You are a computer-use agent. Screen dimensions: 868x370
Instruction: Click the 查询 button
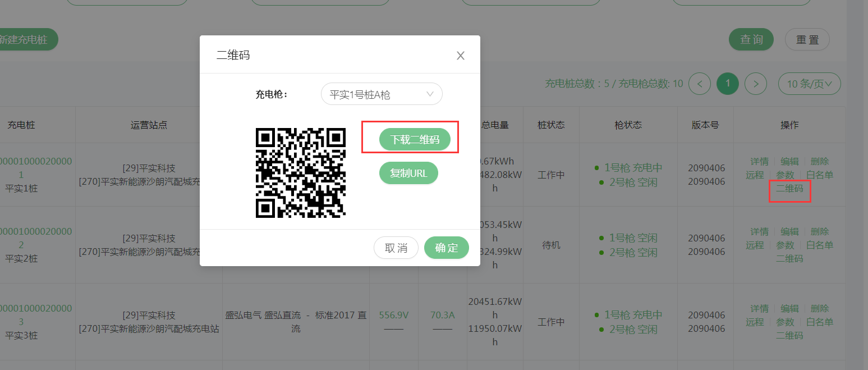pyautogui.click(x=751, y=39)
